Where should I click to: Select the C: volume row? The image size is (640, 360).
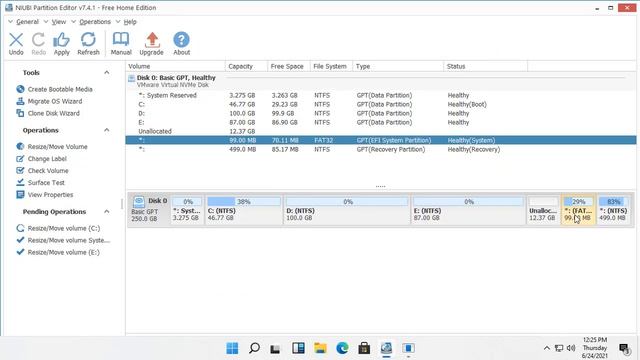[x=381, y=104]
